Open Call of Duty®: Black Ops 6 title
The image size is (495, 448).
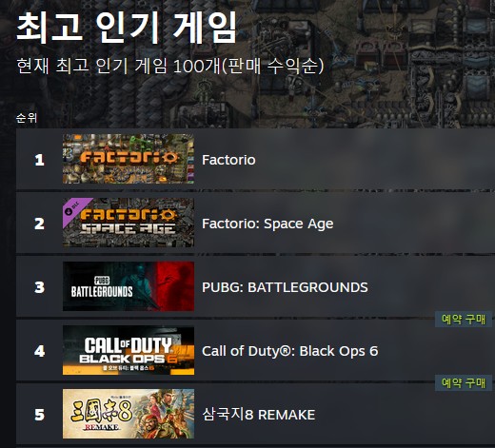tap(289, 351)
